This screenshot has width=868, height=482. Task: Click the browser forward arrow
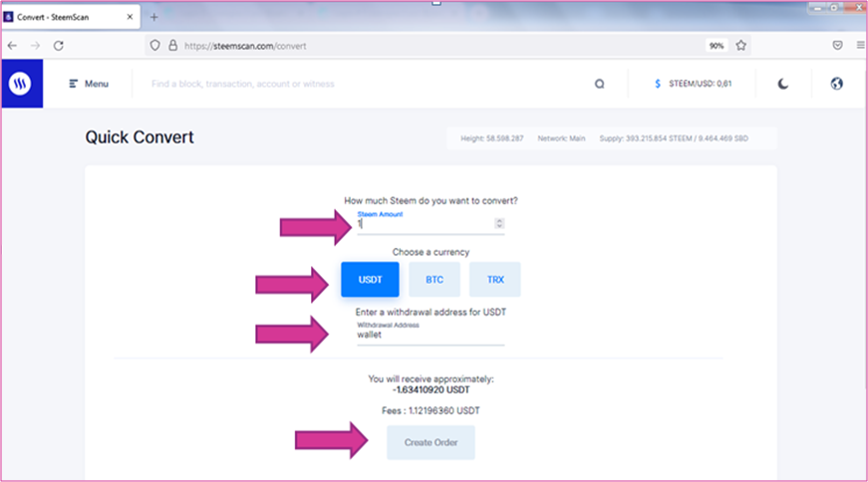point(35,46)
